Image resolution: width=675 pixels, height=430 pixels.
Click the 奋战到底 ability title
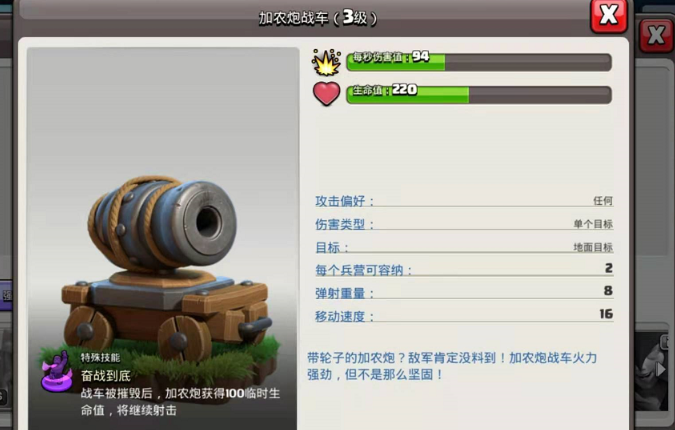coord(106,376)
